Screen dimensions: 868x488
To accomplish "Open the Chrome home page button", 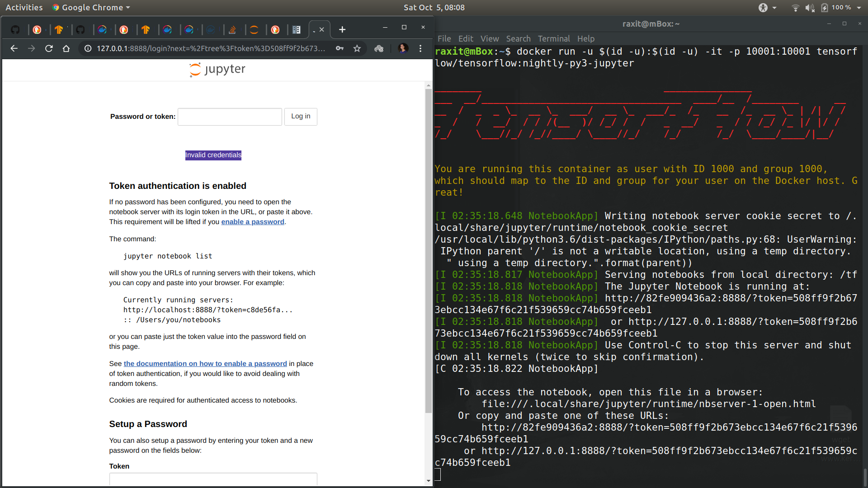I will [66, 48].
